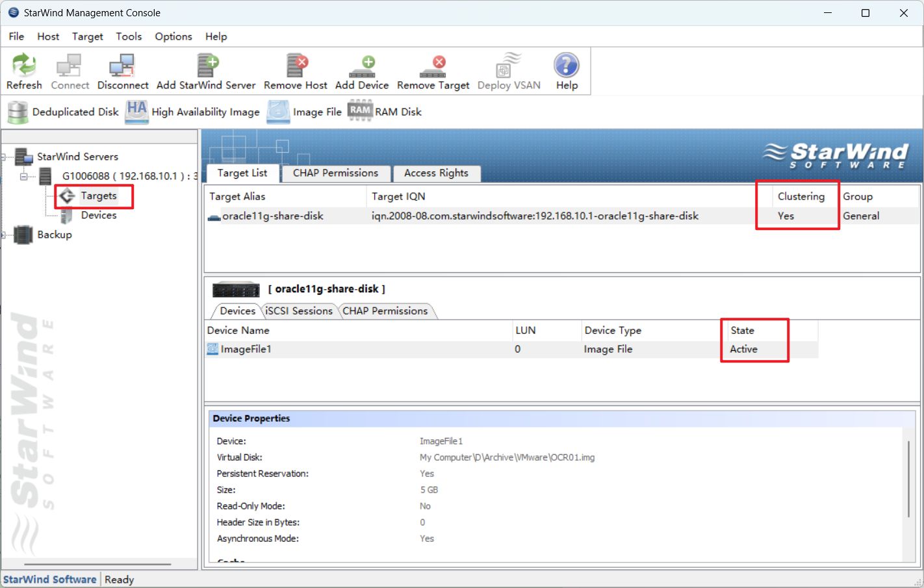Click the Connect toolbar icon

69,65
